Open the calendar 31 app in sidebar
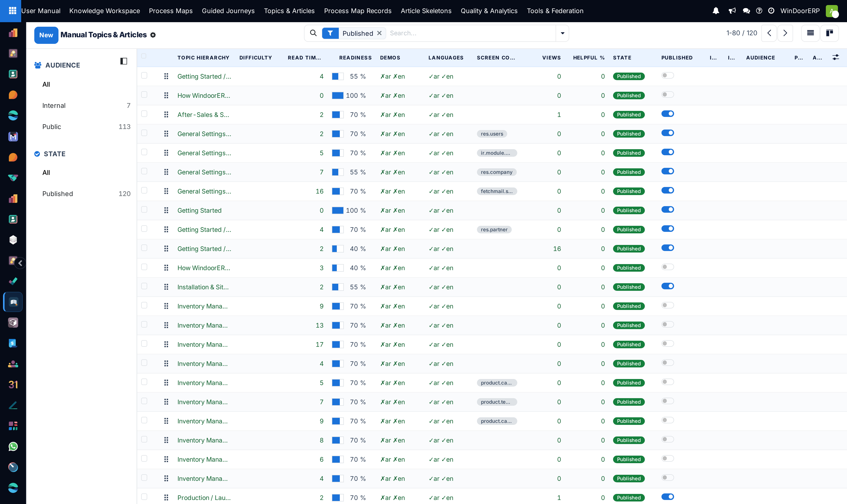847x504 pixels. [x=13, y=385]
